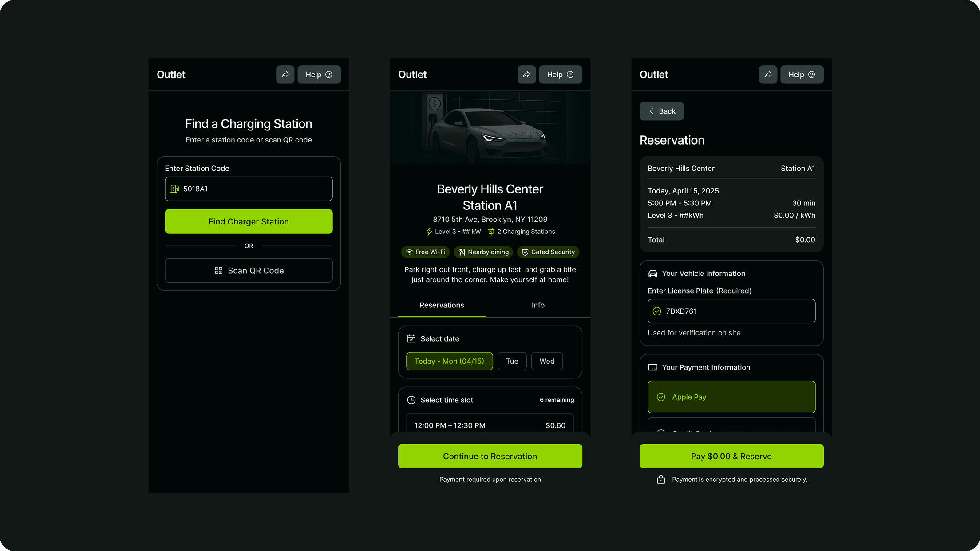
Task: Click share icon in Reservation screen header
Action: pos(768,75)
